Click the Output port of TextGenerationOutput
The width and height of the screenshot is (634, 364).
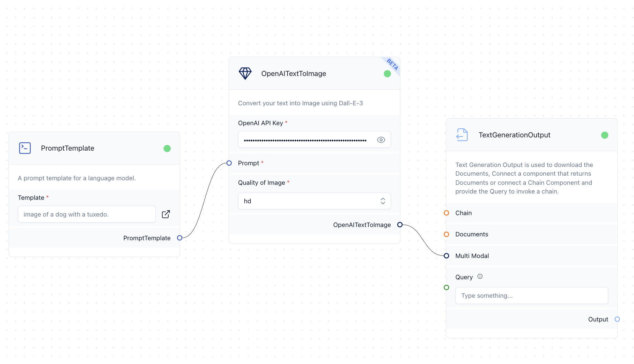[x=617, y=319]
